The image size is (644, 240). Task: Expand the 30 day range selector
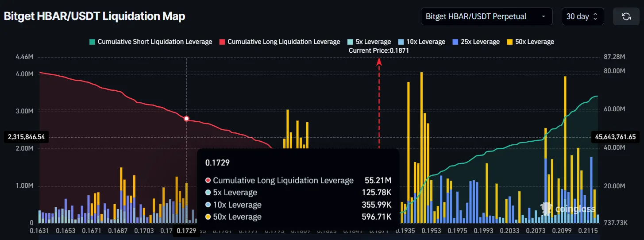point(583,16)
